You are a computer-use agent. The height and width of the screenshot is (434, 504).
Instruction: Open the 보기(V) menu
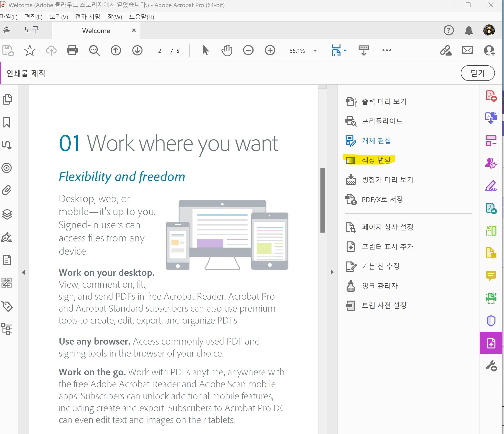click(x=59, y=17)
